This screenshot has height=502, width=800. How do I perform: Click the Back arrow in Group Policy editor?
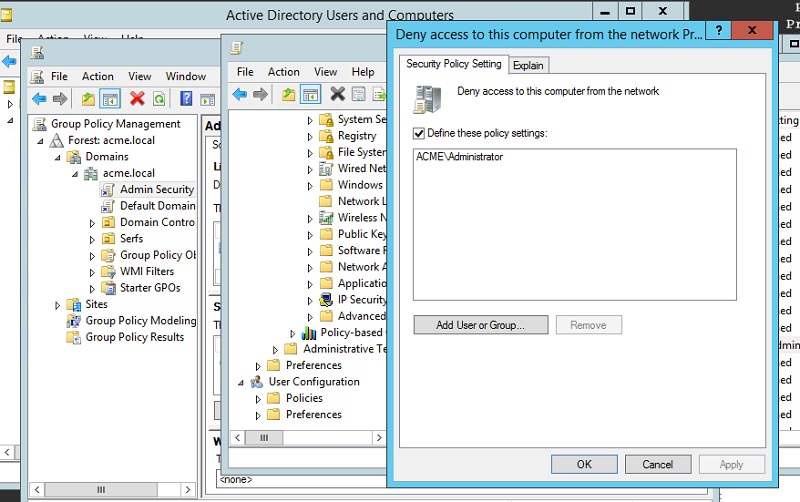point(239,94)
